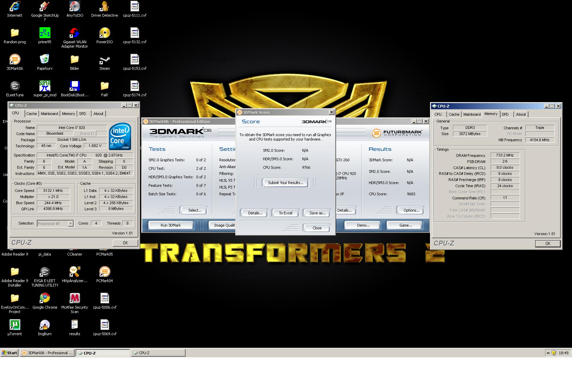The height and width of the screenshot is (392, 572).
Task: Open Memory tab in left CPU-Z window
Action: (68, 114)
